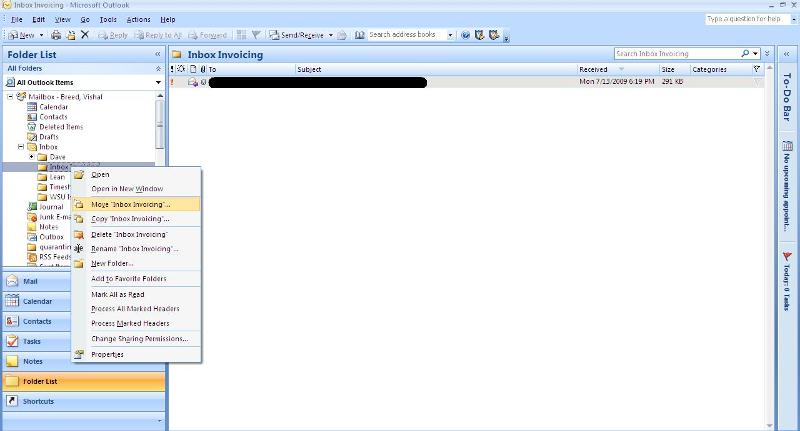Click the Send/Receive button

(296, 35)
